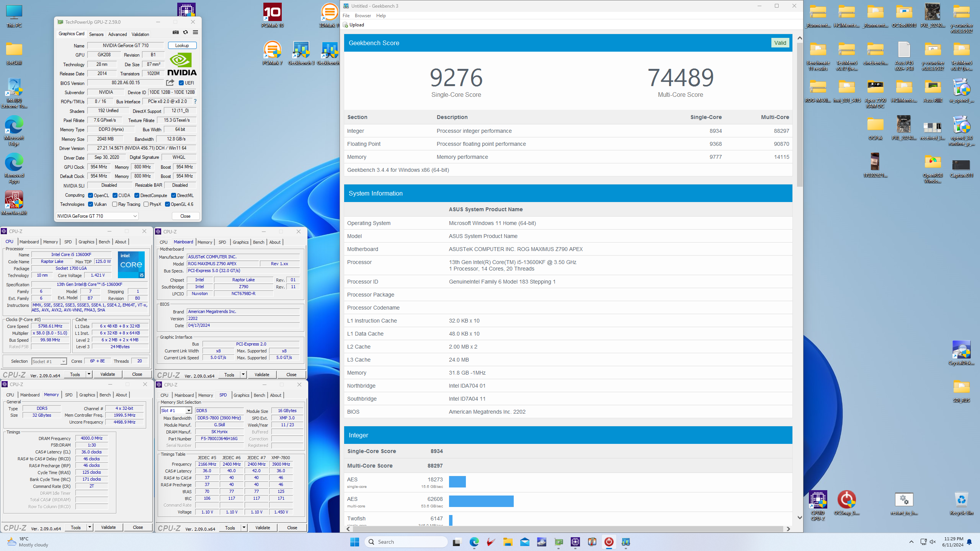Enable the Ray Tracing checkbox
This screenshot has width=980, height=551.
click(114, 204)
